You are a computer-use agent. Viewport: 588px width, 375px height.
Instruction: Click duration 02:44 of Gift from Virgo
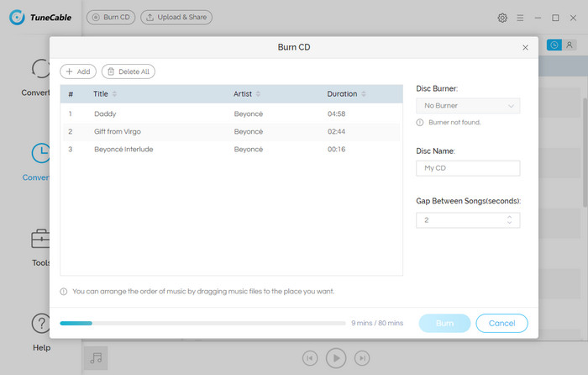[336, 131]
